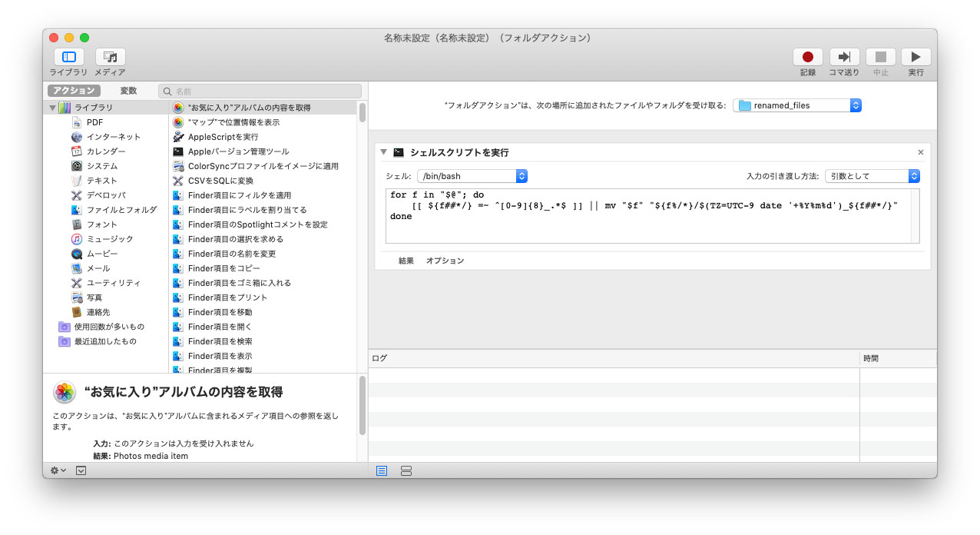Screen dimensions: 980x535
Task: Select the Finder項目を検索 action
Action: point(263,341)
